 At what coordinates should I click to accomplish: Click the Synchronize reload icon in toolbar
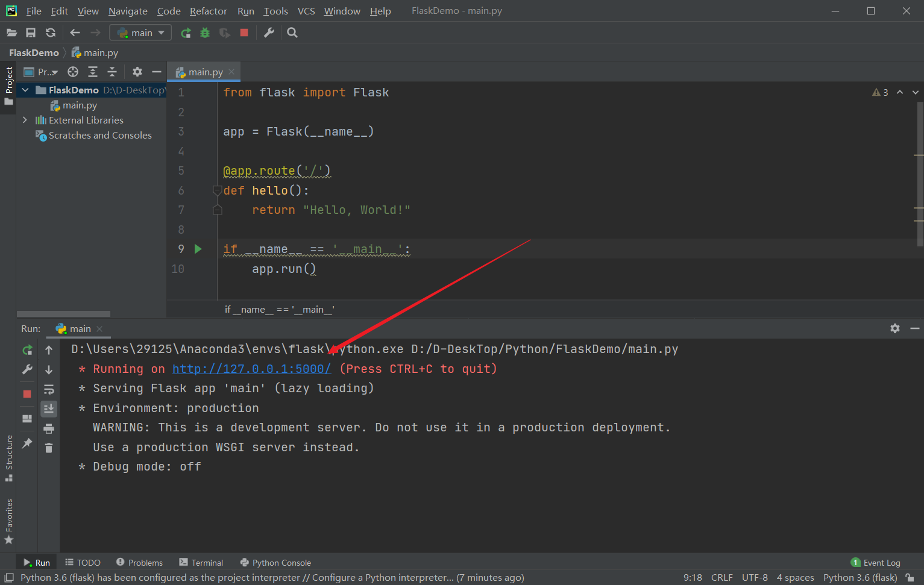tap(51, 33)
